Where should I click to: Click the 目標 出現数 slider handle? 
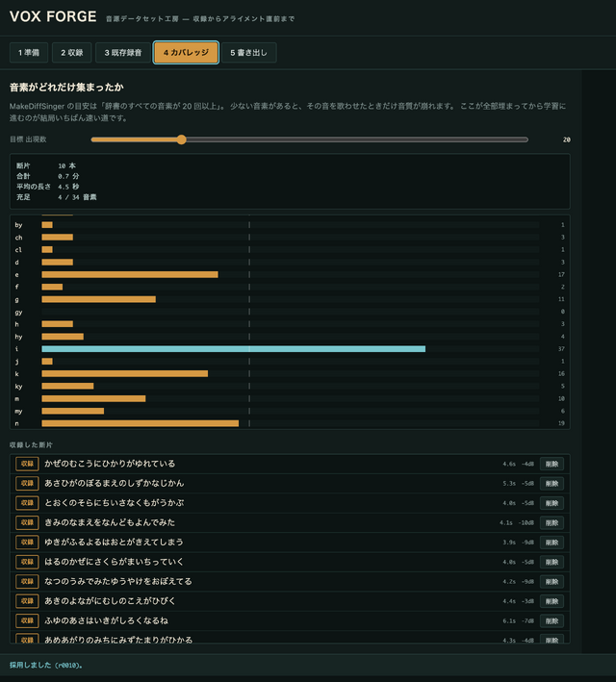[x=182, y=139]
